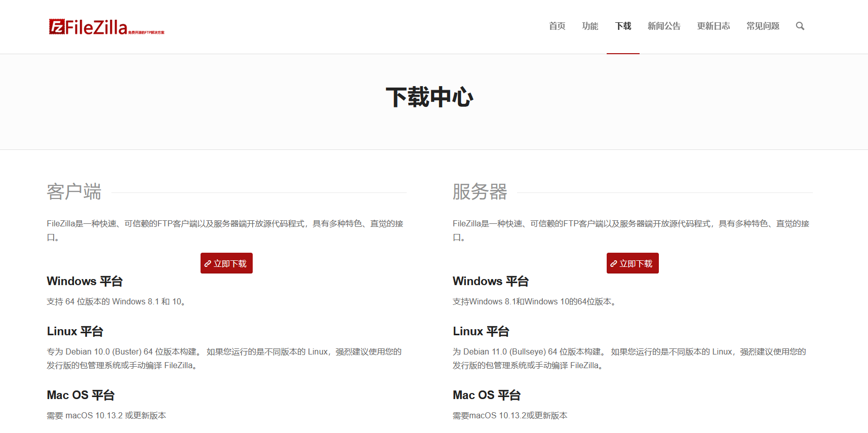Viewport: 868px width, 433px height.
Task: Open the 功能 menu item
Action: point(590,26)
